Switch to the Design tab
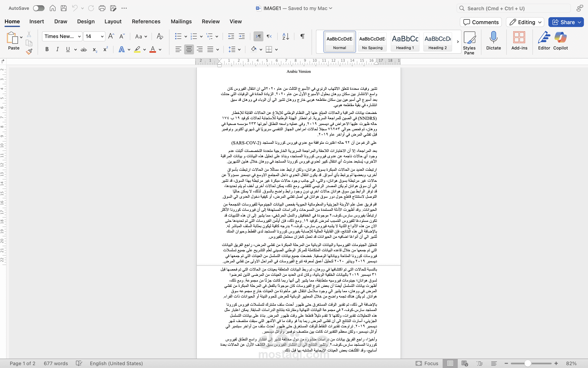 click(x=86, y=21)
